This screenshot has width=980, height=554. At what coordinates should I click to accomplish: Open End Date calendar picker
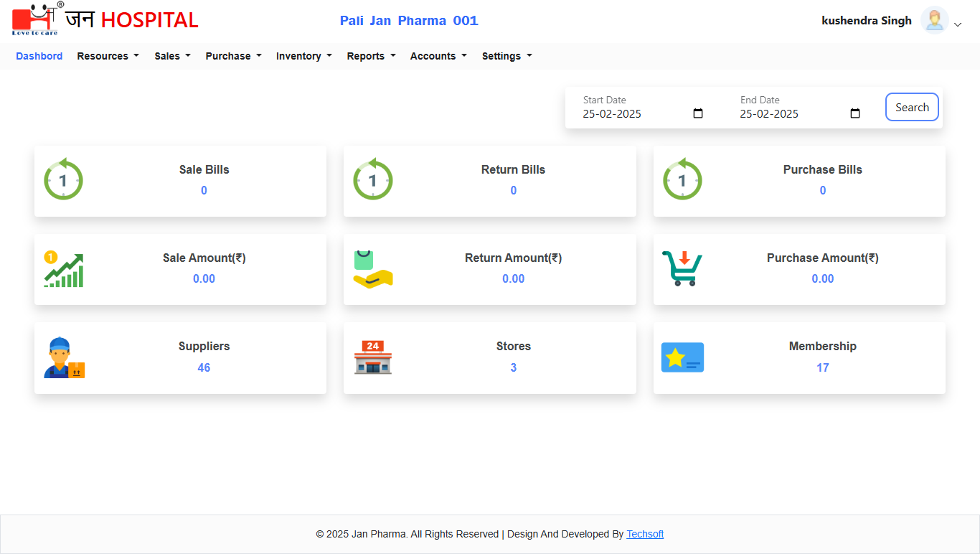855,113
